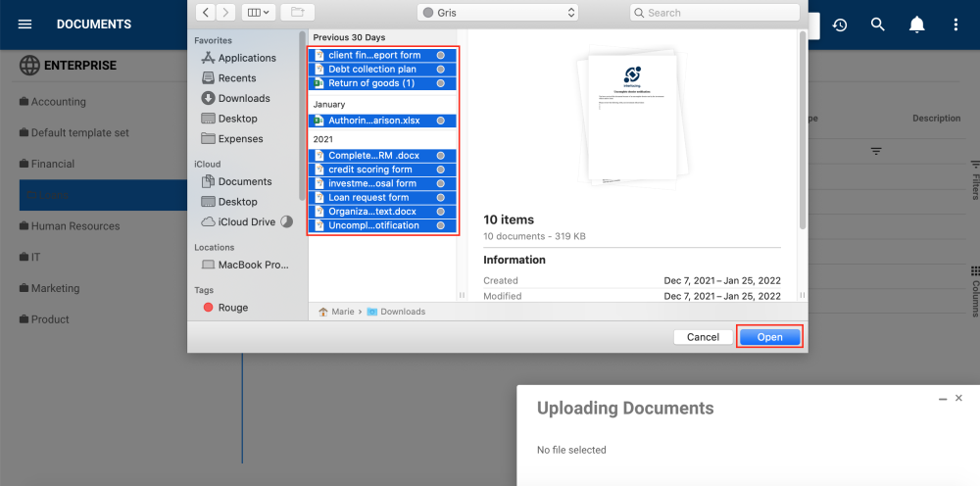Open Downloads in Favorites sidebar

235,98
